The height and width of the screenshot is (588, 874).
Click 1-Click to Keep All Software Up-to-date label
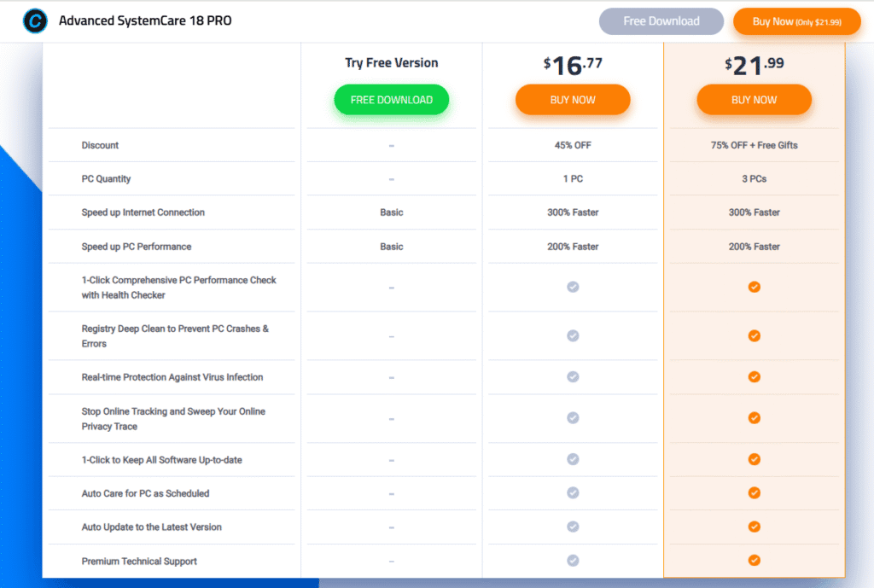point(161,460)
